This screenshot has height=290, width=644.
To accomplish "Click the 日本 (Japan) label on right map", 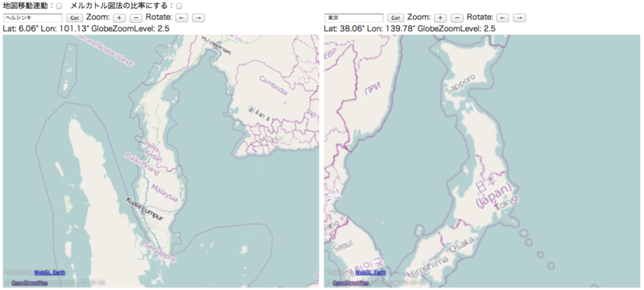I will click(493, 193).
